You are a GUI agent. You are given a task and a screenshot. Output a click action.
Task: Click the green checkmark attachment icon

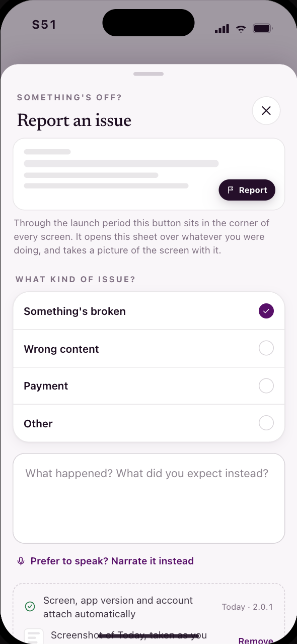click(x=30, y=607)
